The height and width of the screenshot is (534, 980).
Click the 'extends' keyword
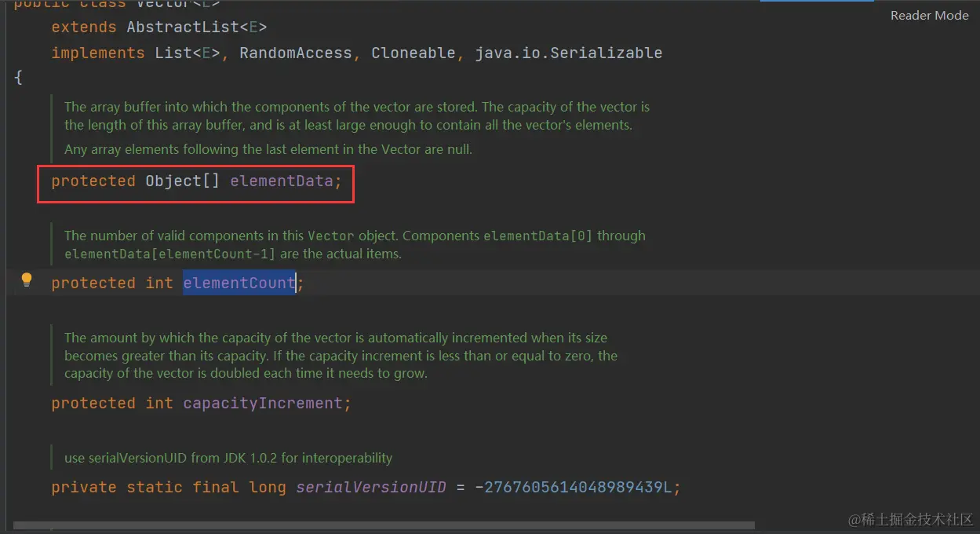[84, 27]
